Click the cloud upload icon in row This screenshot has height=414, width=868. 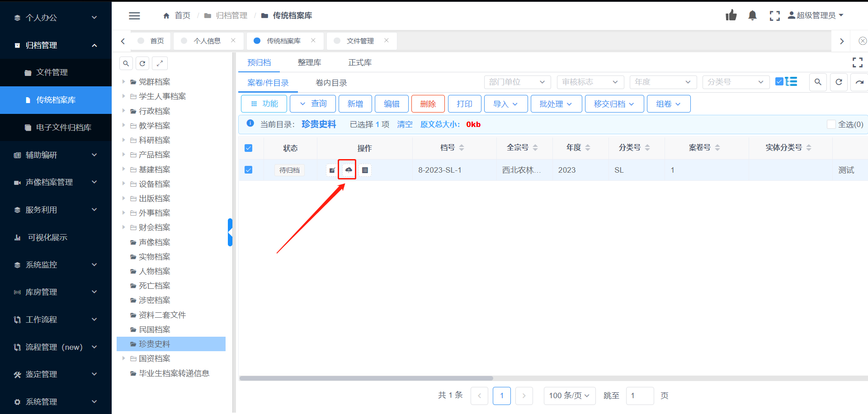pos(348,170)
